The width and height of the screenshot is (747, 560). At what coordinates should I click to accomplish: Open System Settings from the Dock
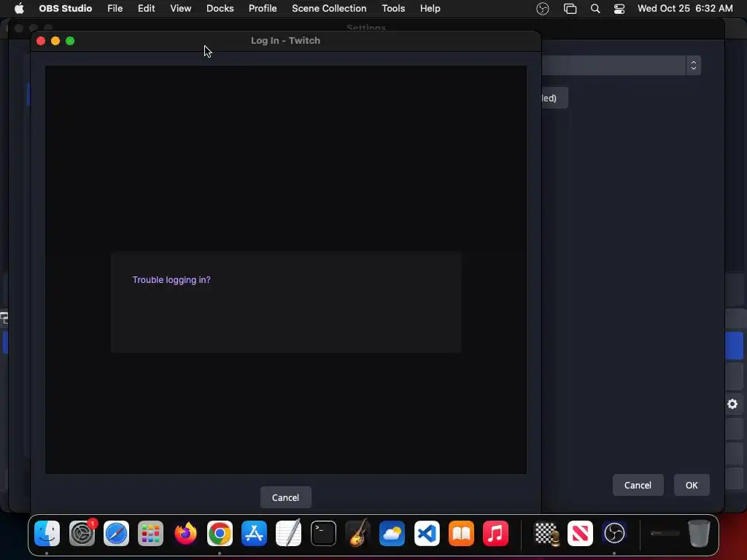(82, 533)
